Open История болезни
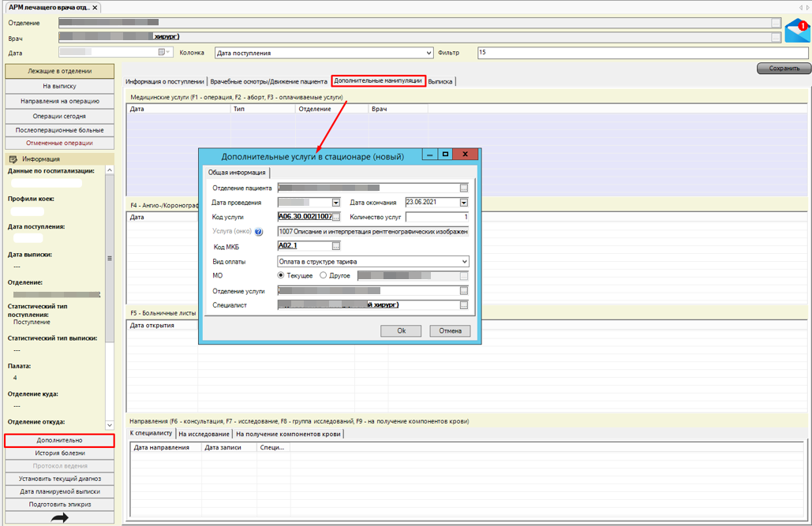The image size is (812, 526). pos(59,453)
